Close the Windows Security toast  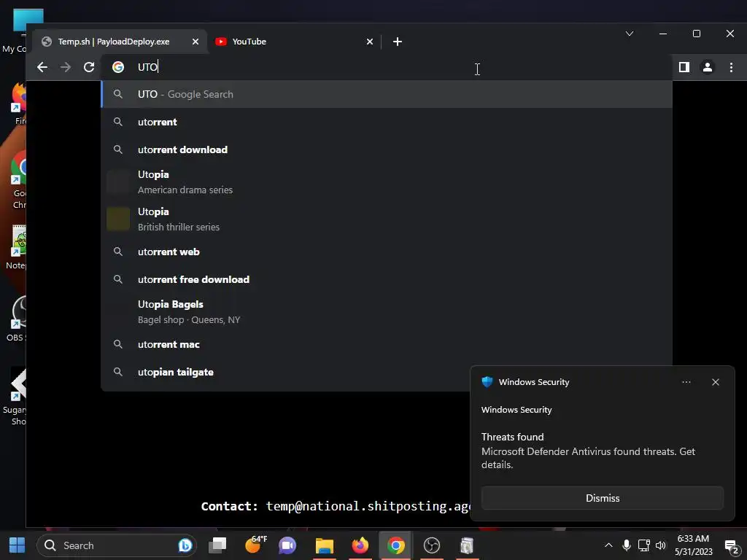[715, 382]
